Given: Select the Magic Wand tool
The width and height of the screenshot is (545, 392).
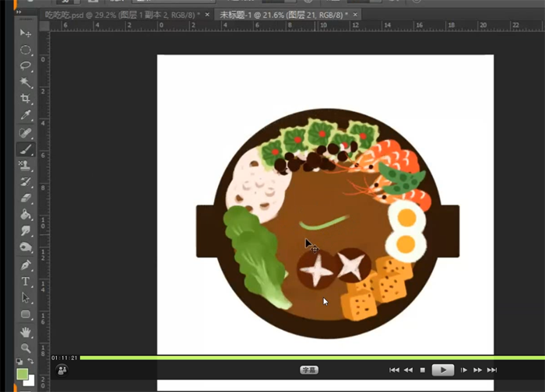Looking at the screenshot, I should coord(26,82).
